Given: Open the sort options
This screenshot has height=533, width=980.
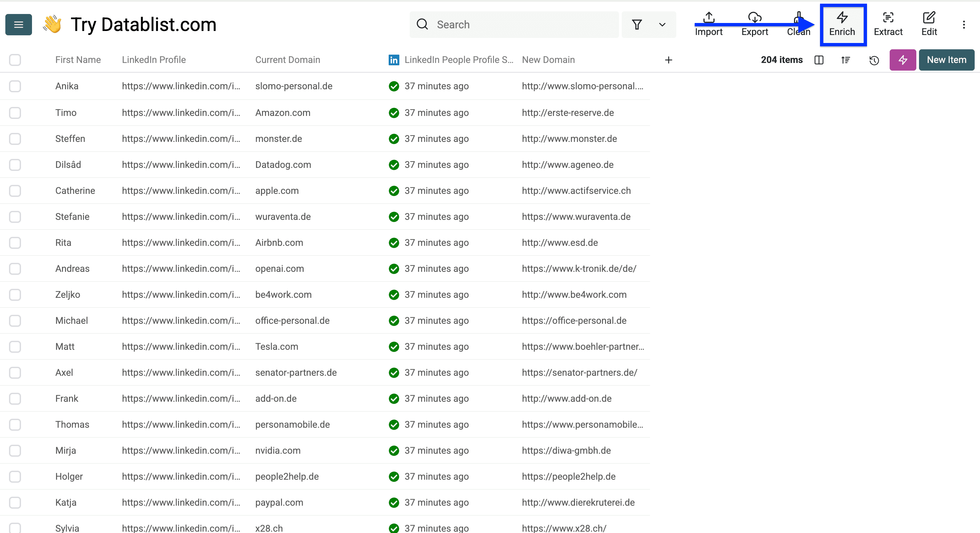Looking at the screenshot, I should pos(845,60).
